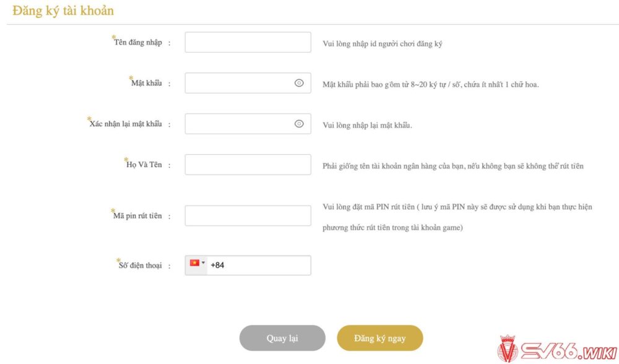Toggle visibility of Xác nhận lại mật khẩu
The width and height of the screenshot is (619, 364).
299,124
